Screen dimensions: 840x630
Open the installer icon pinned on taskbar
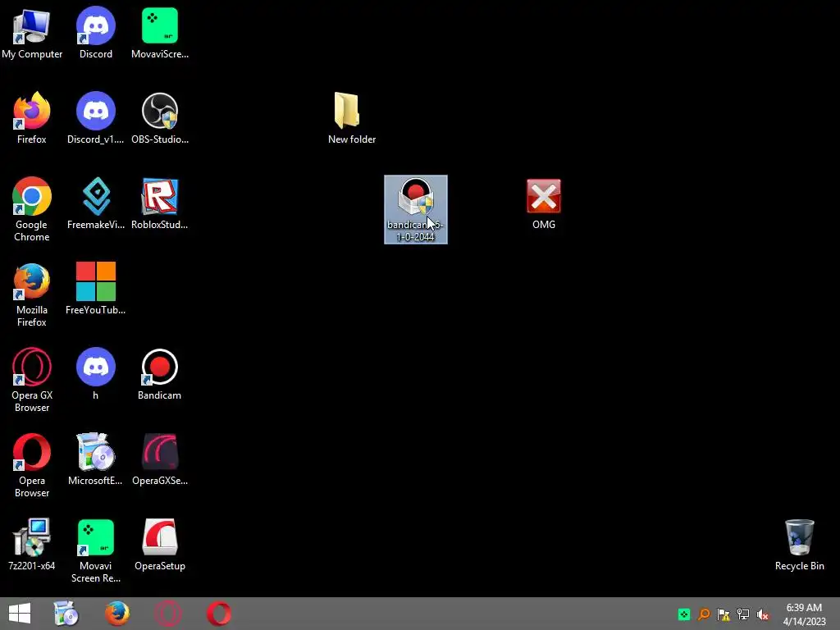coord(66,614)
